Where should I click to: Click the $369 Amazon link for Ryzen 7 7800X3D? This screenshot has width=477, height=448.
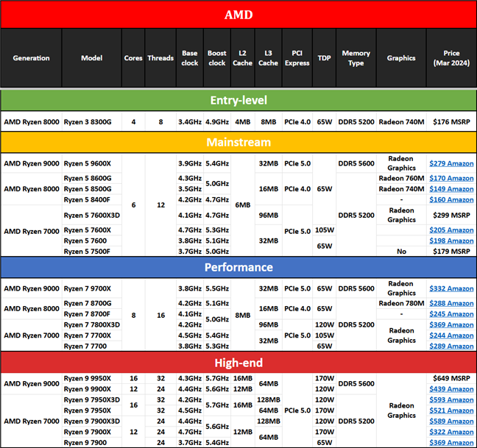coord(451,324)
